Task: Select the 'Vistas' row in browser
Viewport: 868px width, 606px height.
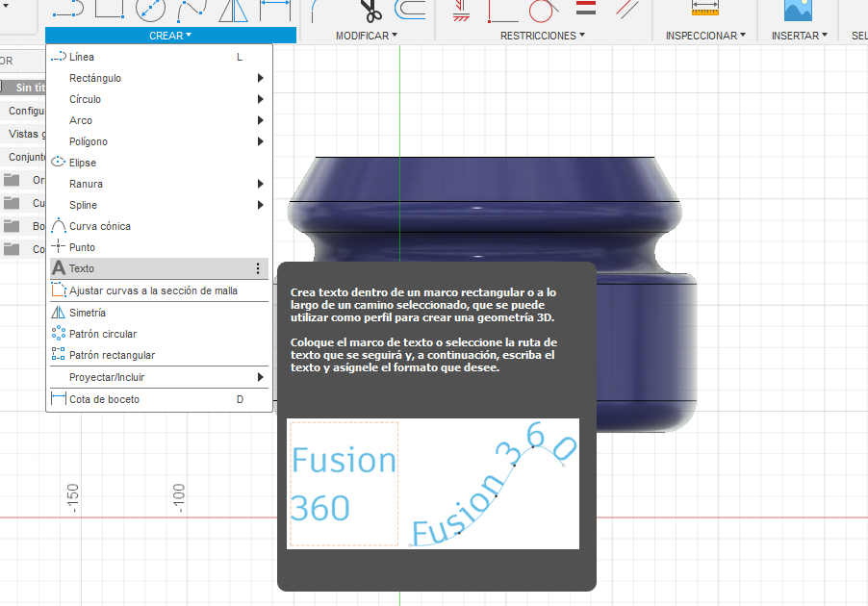Action: [x=23, y=134]
